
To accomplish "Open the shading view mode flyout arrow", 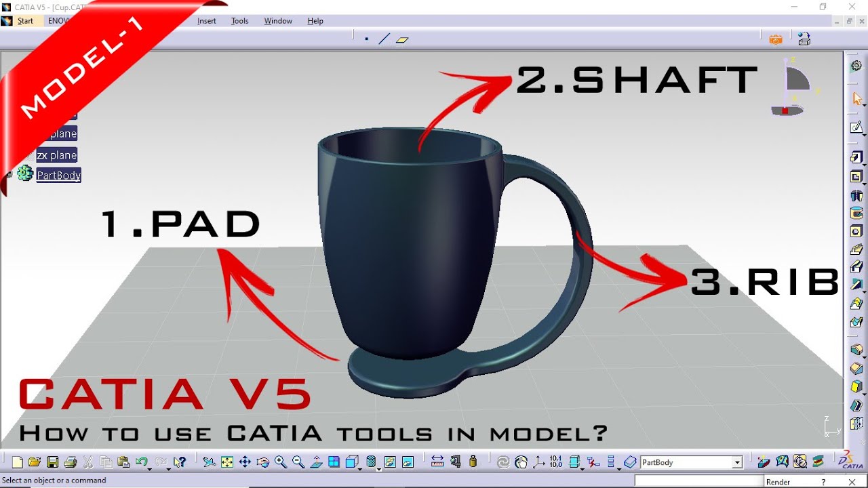I will [379, 469].
